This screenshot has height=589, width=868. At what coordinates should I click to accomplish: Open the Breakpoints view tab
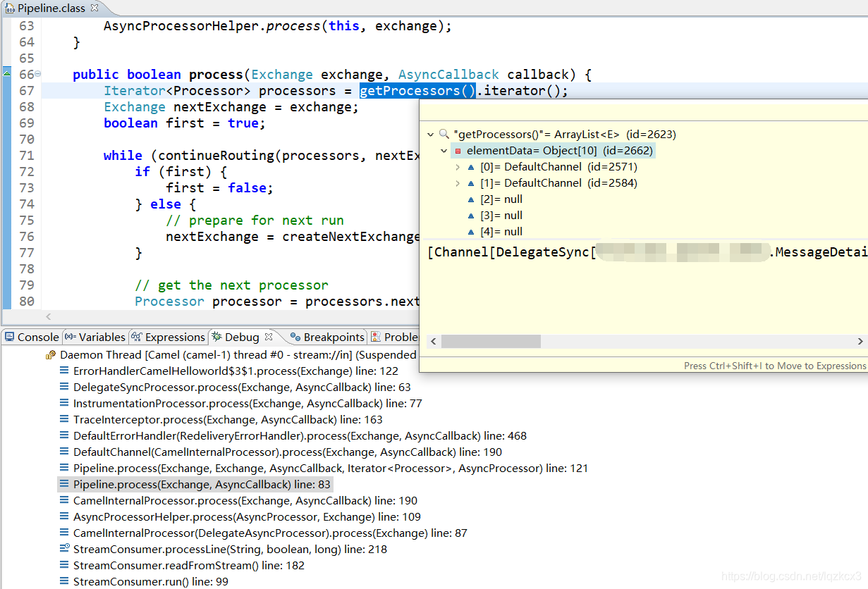pyautogui.click(x=326, y=337)
